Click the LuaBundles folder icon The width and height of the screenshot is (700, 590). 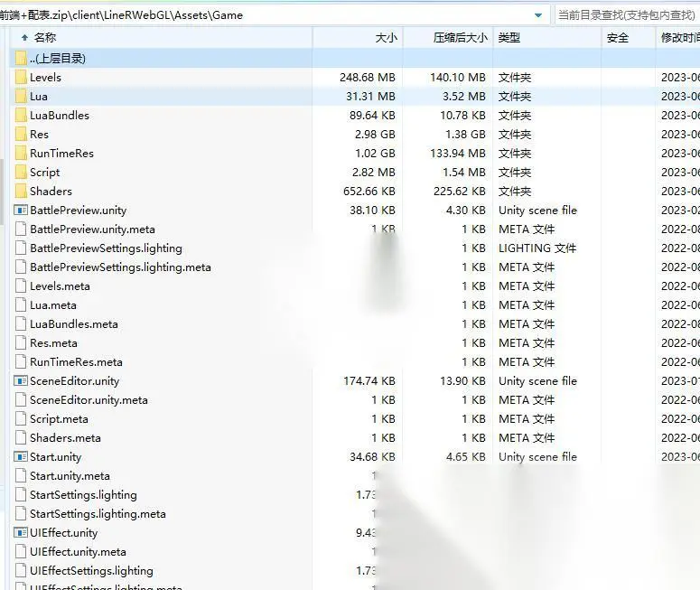(x=21, y=116)
